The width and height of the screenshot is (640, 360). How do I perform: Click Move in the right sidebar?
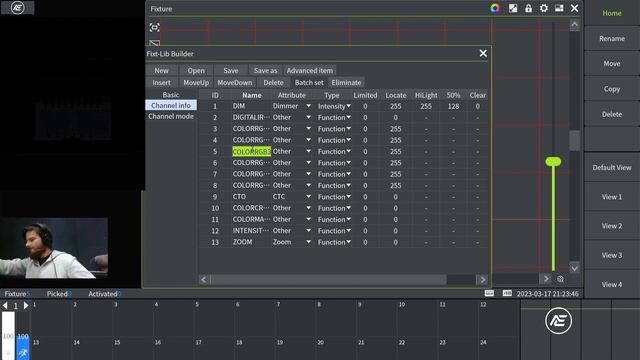tap(612, 63)
